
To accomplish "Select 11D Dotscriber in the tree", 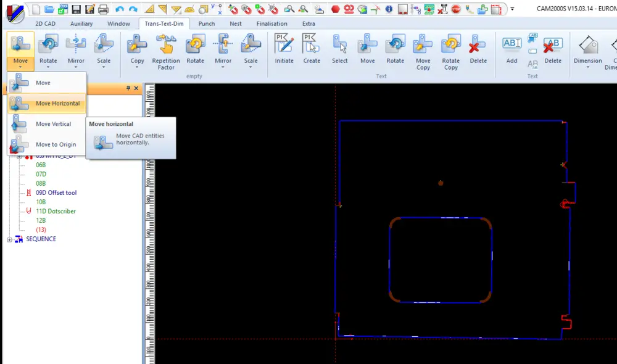I will 56,211.
